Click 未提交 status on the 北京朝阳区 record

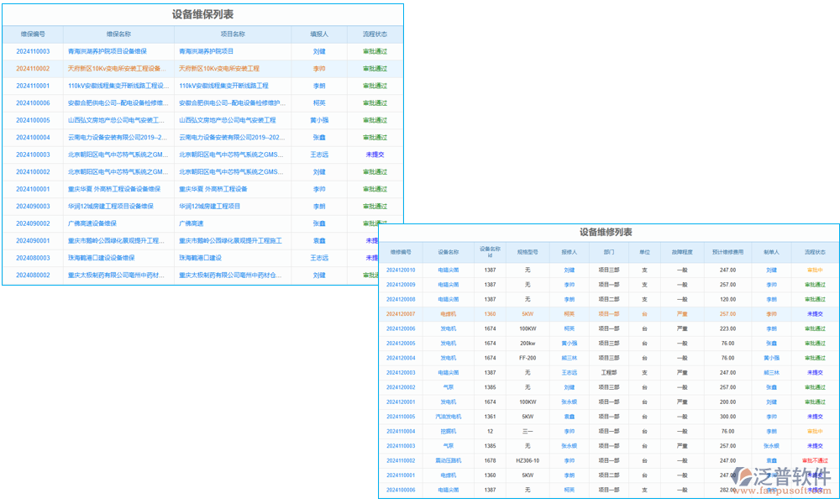pos(375,155)
